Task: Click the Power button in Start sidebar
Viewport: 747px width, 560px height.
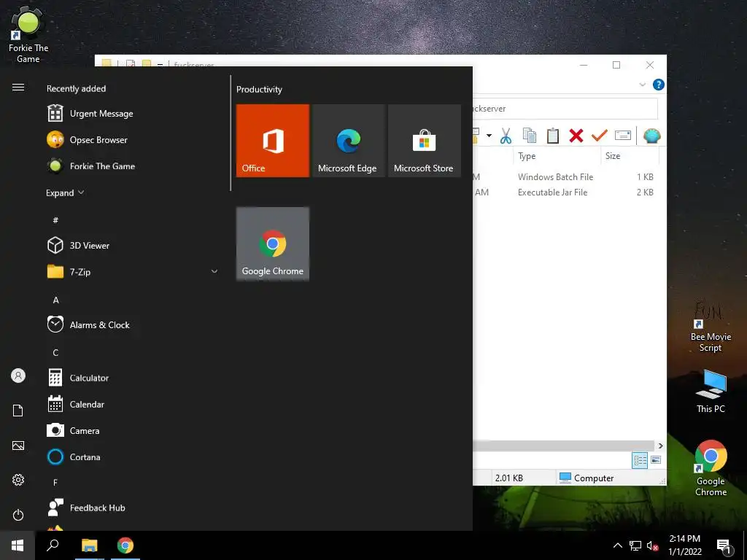Action: 18,515
